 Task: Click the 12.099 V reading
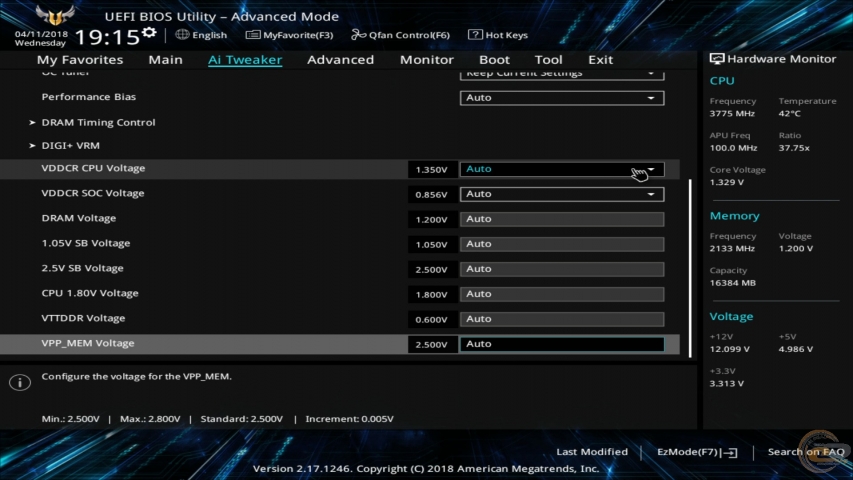(x=730, y=349)
